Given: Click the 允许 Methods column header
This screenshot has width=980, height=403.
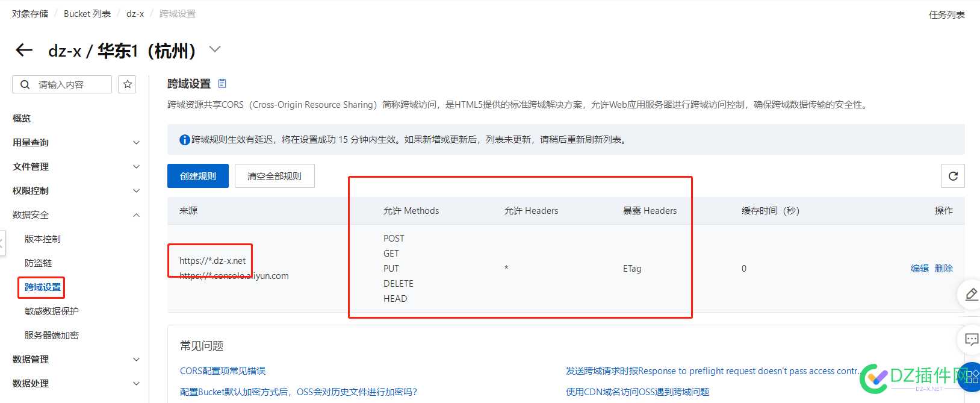Looking at the screenshot, I should 411,210.
